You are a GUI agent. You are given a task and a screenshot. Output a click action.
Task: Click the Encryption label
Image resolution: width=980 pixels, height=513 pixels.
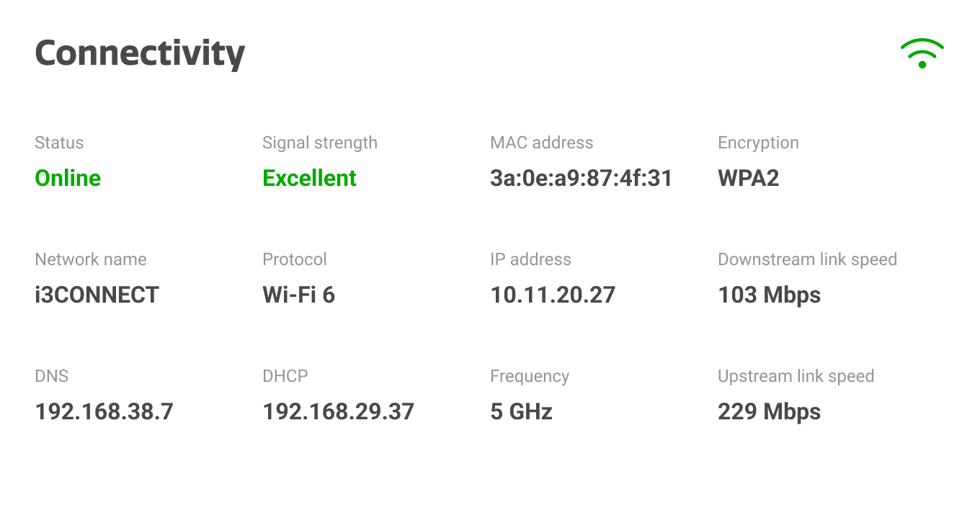[758, 143]
